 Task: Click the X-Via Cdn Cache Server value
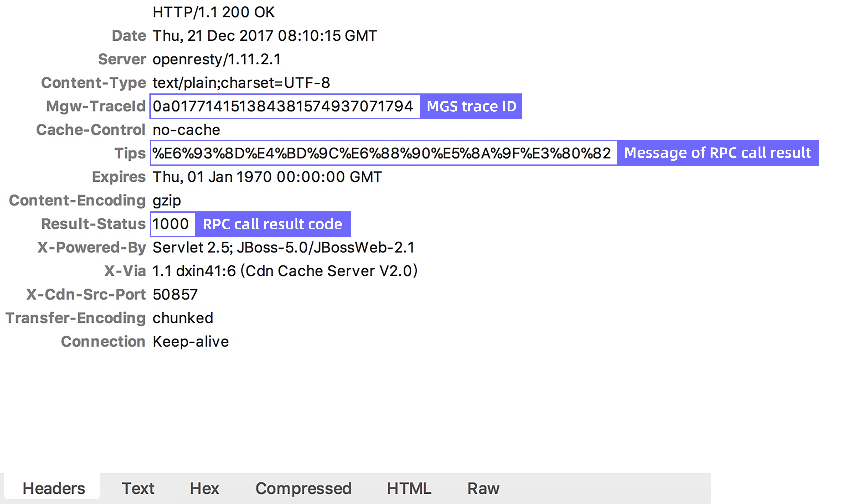pos(285,271)
